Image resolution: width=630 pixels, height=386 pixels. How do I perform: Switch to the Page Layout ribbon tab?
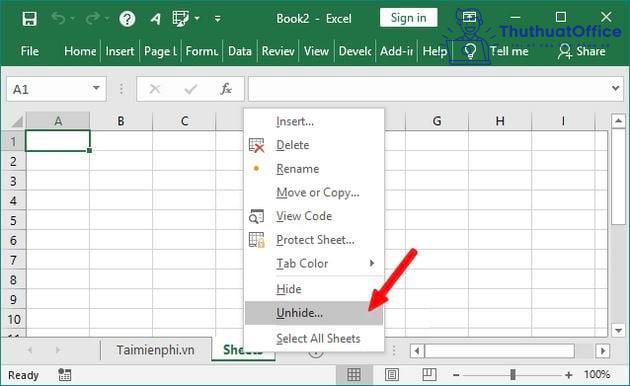coord(160,51)
